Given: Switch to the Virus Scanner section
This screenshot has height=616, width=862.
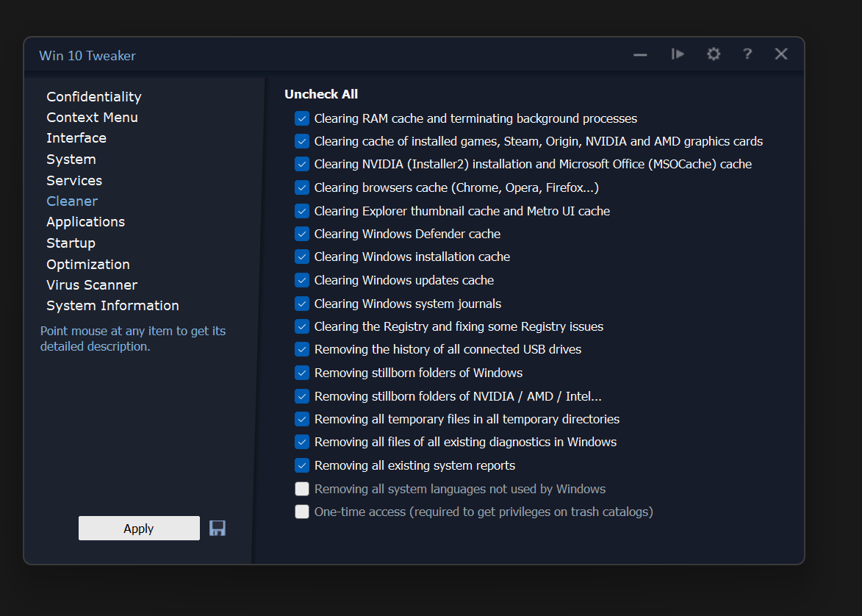Looking at the screenshot, I should (92, 285).
